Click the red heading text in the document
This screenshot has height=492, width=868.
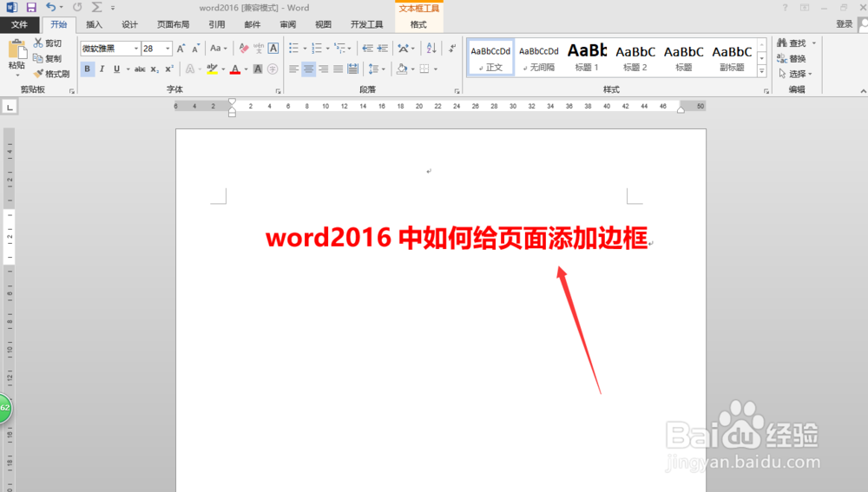coord(457,238)
